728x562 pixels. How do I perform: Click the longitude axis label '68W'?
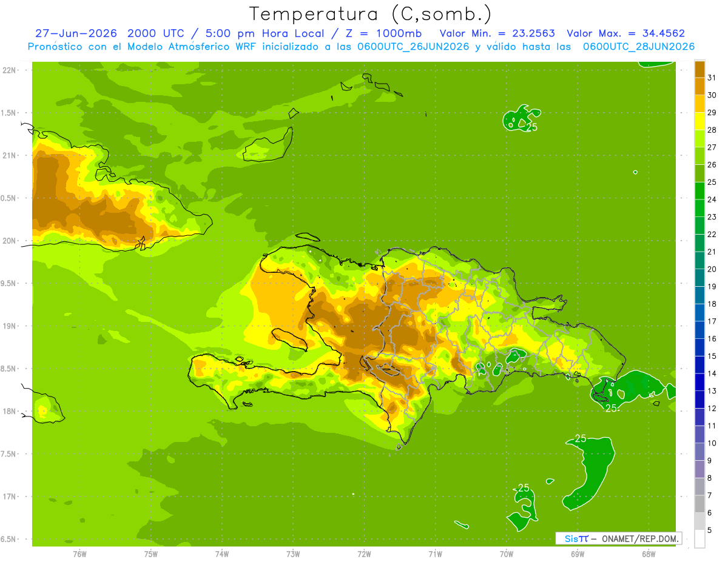pos(649,554)
